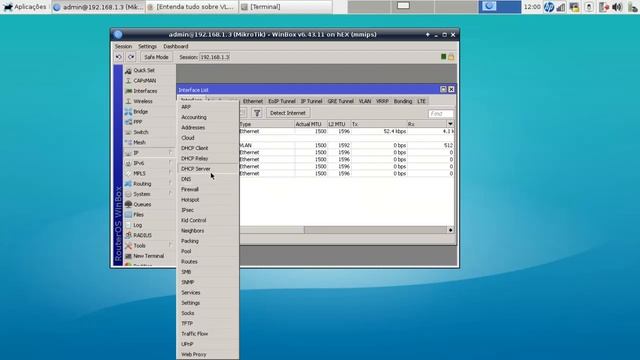Switch to the IP Tunnel tab
This screenshot has width=640, height=360.
pyautogui.click(x=311, y=101)
